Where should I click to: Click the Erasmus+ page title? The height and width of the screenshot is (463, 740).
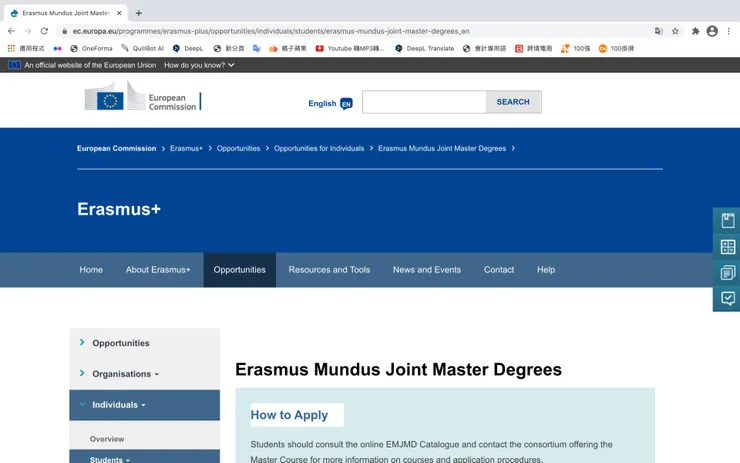(x=119, y=209)
